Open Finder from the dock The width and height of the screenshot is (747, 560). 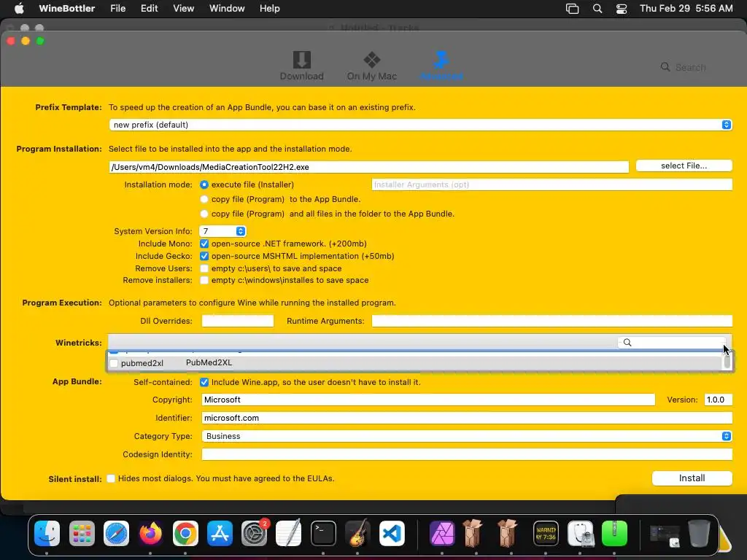[x=47, y=533]
